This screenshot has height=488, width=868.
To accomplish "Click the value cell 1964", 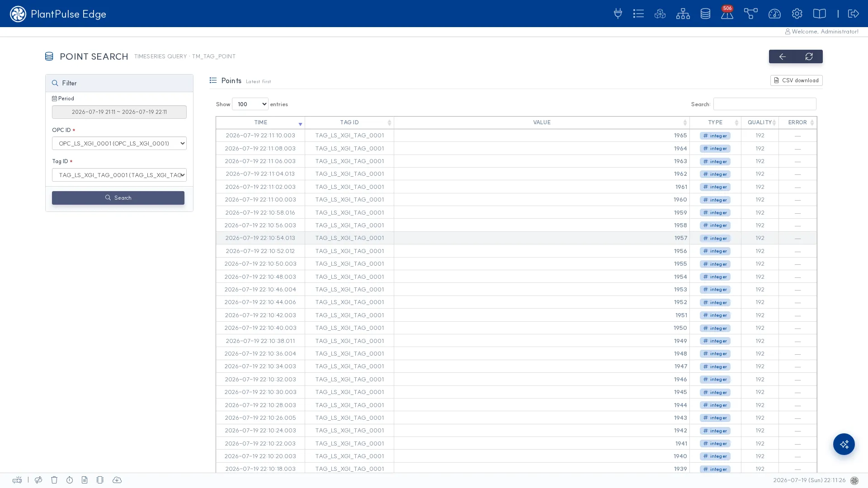I will point(542,148).
